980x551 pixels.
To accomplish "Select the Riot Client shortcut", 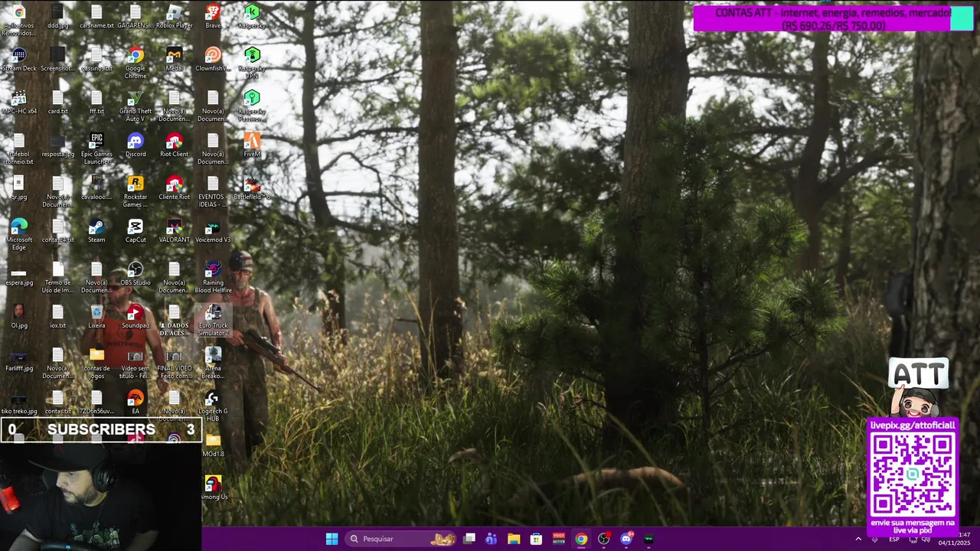I will tap(174, 145).
